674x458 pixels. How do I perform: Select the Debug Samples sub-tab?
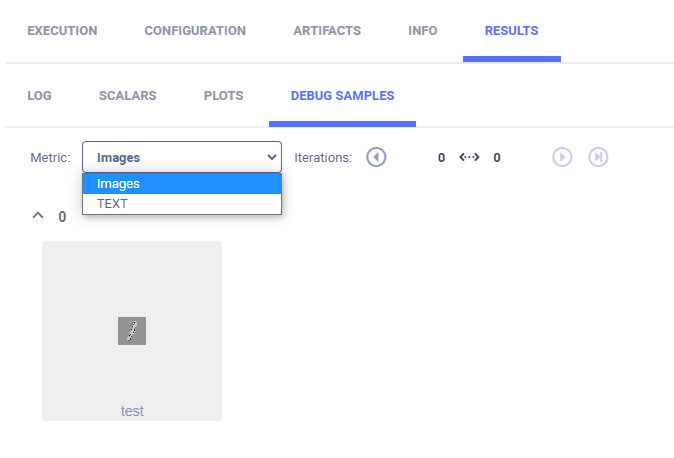(x=342, y=96)
